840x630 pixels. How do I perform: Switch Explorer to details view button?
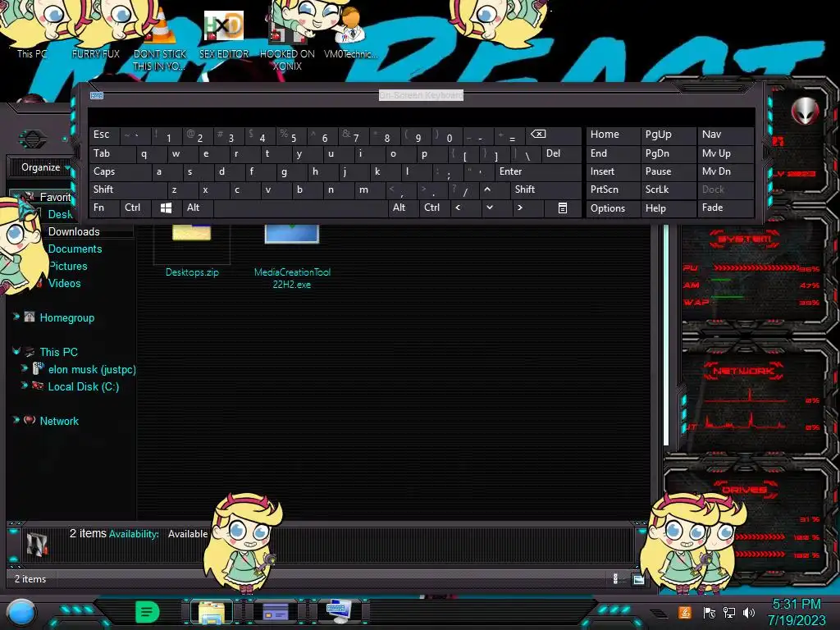(x=615, y=579)
